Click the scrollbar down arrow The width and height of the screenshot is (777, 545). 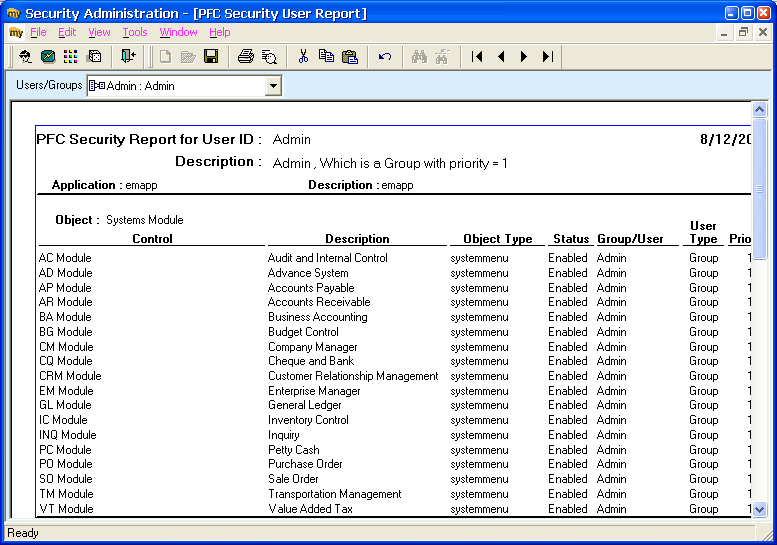[759, 509]
